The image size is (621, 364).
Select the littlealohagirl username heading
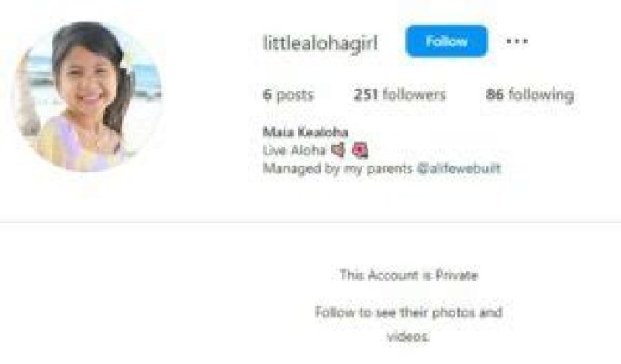point(320,42)
